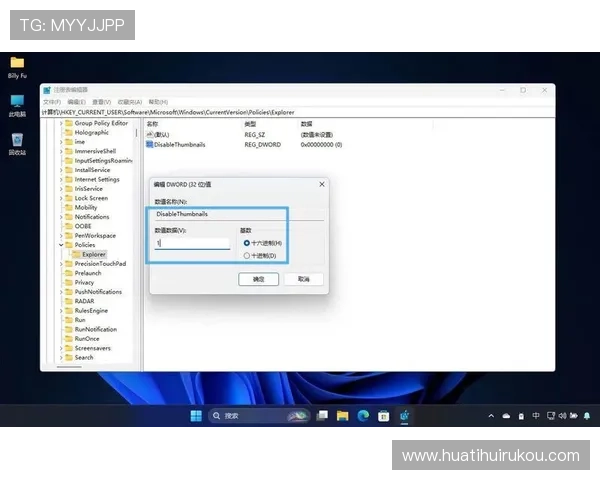This screenshot has width=600, height=480.
Task: Open Microsoft Store from the taskbar
Action: click(x=383, y=416)
